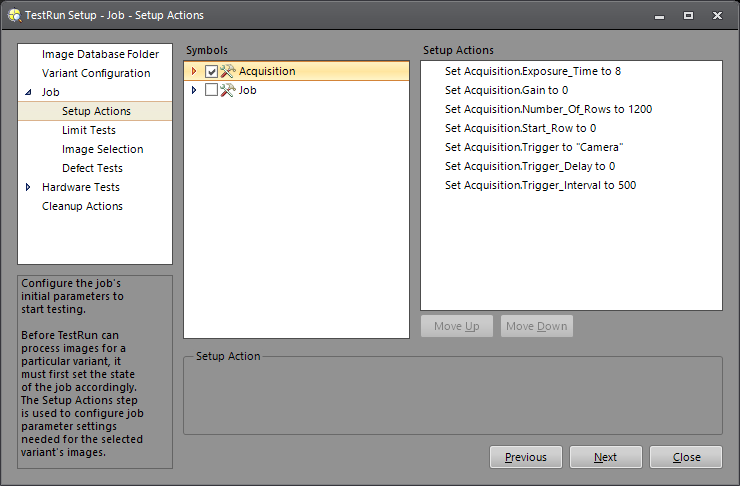This screenshot has height=486, width=740.
Task: Uncheck the Acquisition checkbox
Action: pyautogui.click(x=211, y=71)
